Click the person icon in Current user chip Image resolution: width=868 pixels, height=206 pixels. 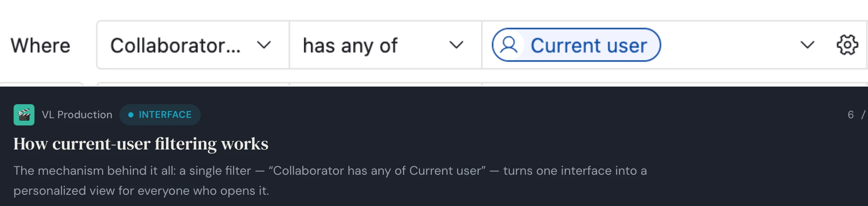click(x=509, y=45)
